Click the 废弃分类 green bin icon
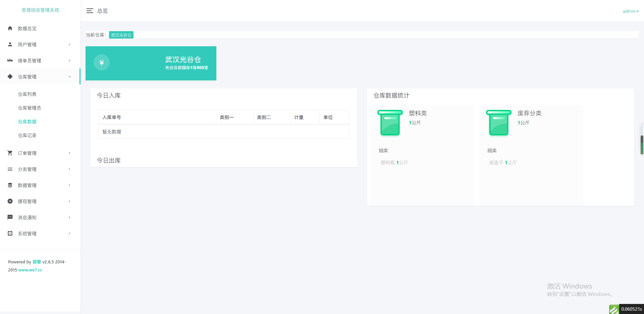The width and height of the screenshot is (644, 314). [x=499, y=123]
